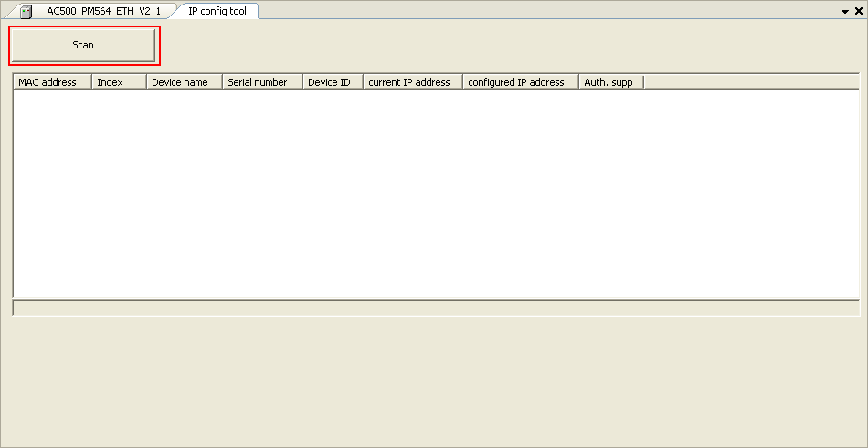Select the Device ID column header
This screenshot has height=448, width=868.
pos(333,82)
